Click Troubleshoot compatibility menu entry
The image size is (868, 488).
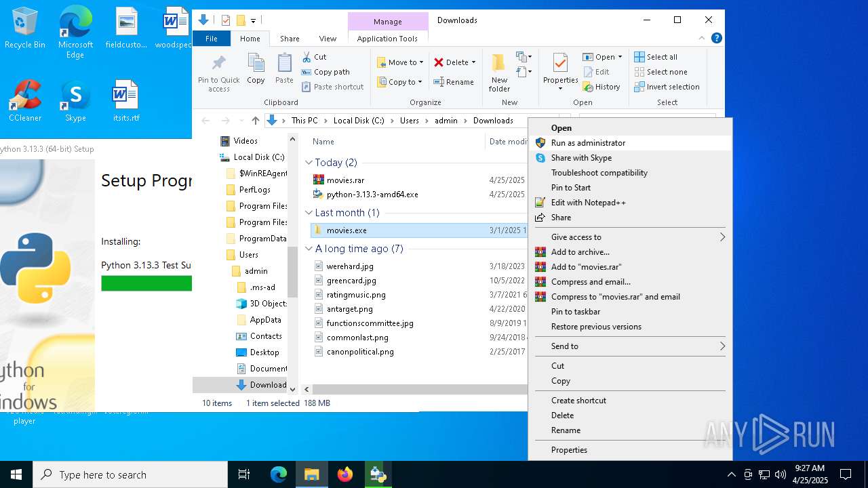[x=630, y=173]
